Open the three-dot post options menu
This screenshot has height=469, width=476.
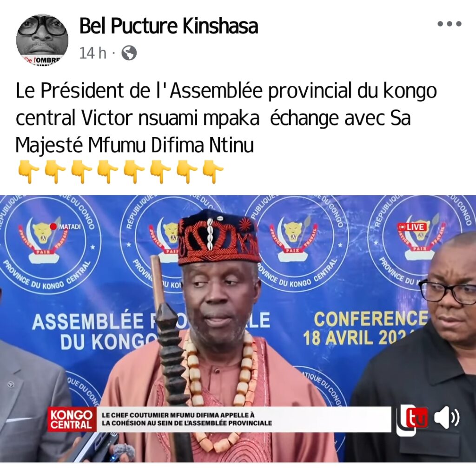pyautogui.click(x=450, y=24)
